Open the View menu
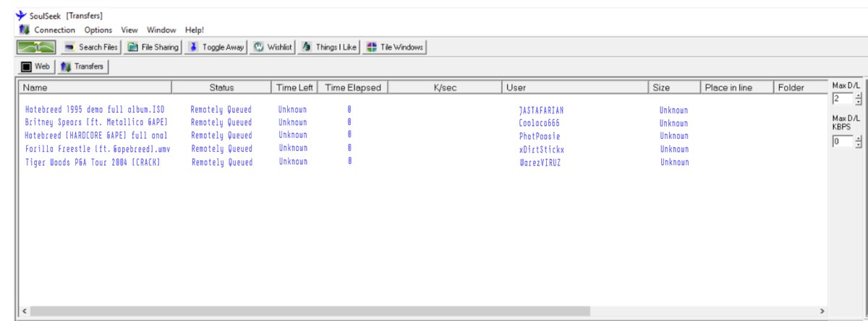 coord(129,30)
